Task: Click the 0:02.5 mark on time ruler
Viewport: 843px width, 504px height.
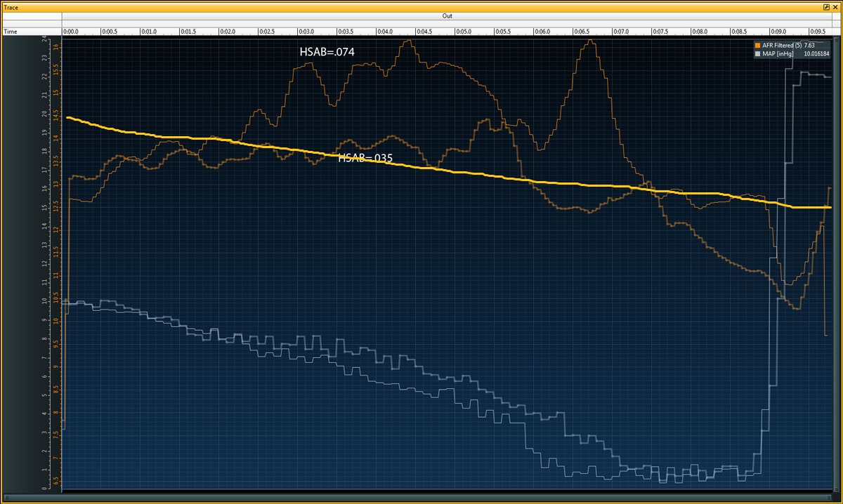Action: click(x=266, y=32)
